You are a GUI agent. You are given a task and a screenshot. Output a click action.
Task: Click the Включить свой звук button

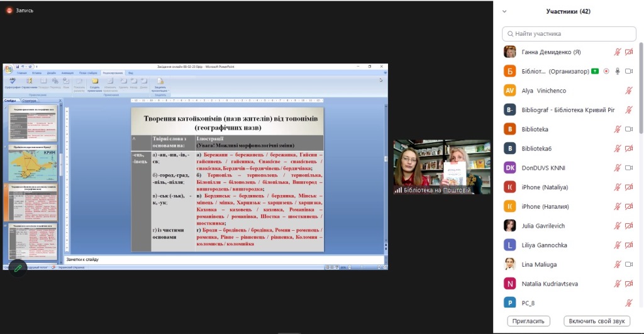596,321
